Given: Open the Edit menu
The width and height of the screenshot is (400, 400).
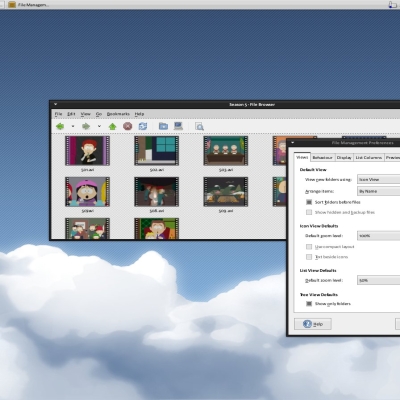Looking at the screenshot, I should pos(71,114).
